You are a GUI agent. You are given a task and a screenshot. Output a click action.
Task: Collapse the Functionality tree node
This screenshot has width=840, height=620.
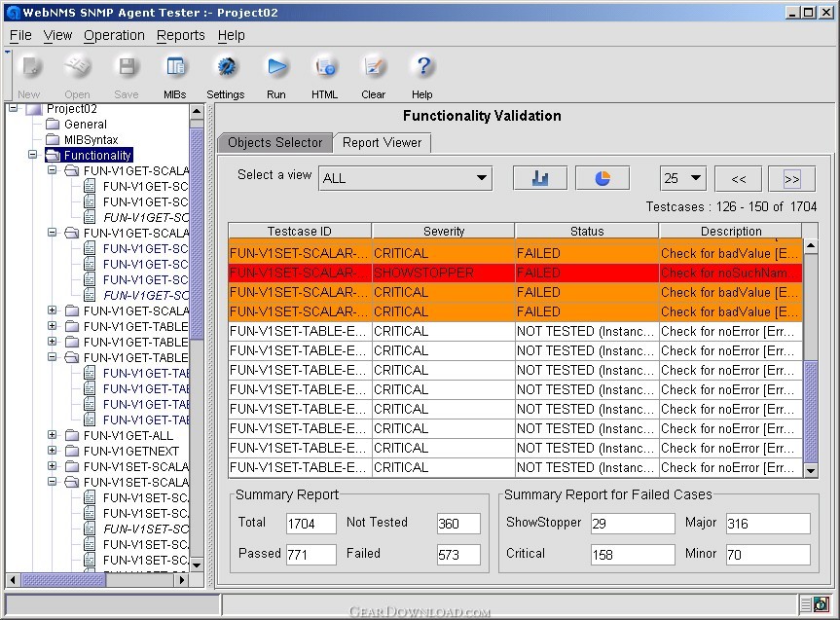33,155
